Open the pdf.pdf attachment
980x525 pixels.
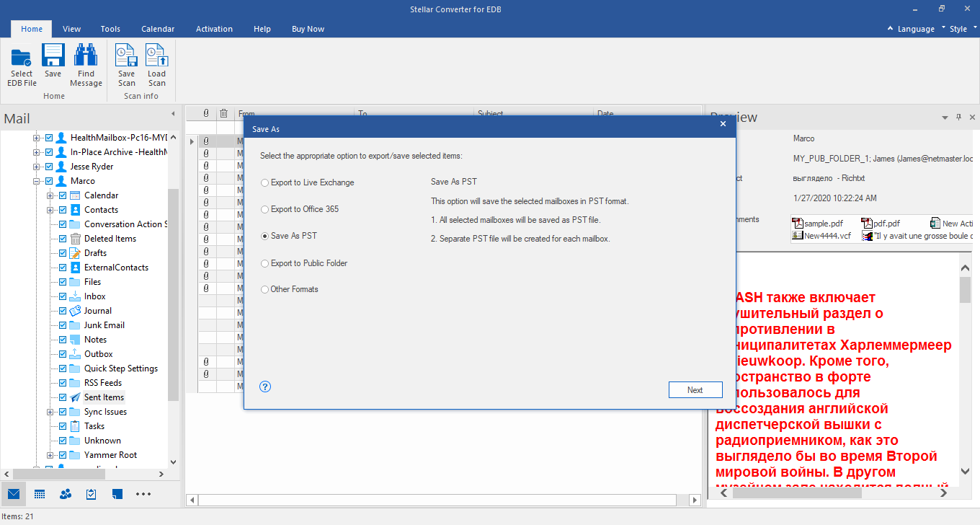[881, 224]
